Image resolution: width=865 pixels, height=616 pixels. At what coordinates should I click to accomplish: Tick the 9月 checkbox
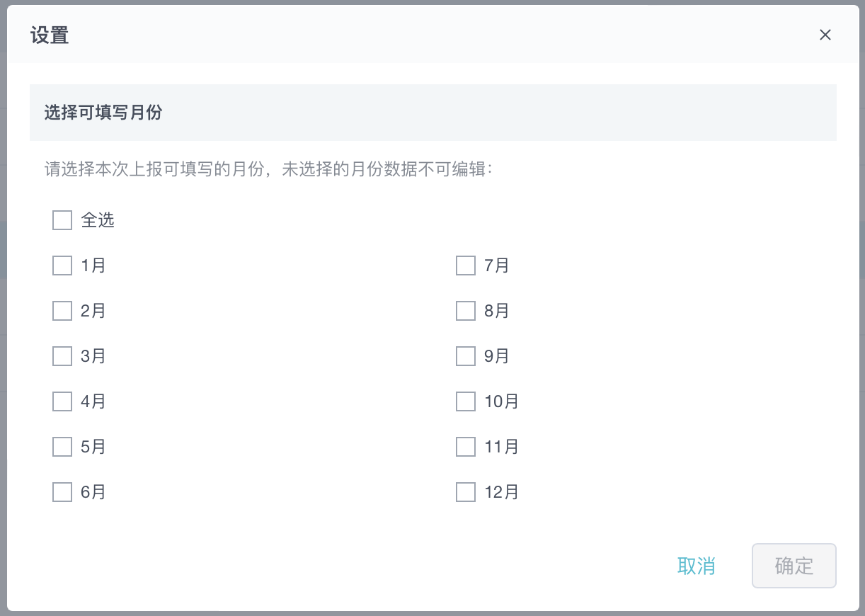pyautogui.click(x=466, y=356)
